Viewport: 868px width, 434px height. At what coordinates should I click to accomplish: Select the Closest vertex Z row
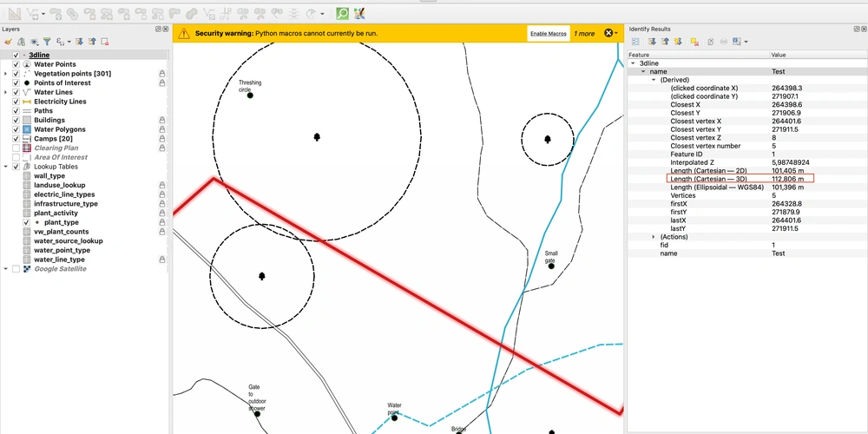(747, 138)
